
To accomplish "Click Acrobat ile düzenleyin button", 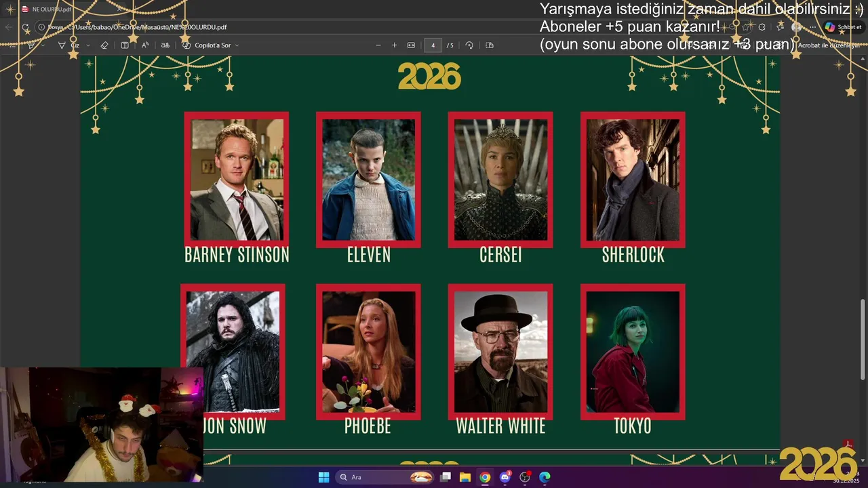I will (x=827, y=45).
